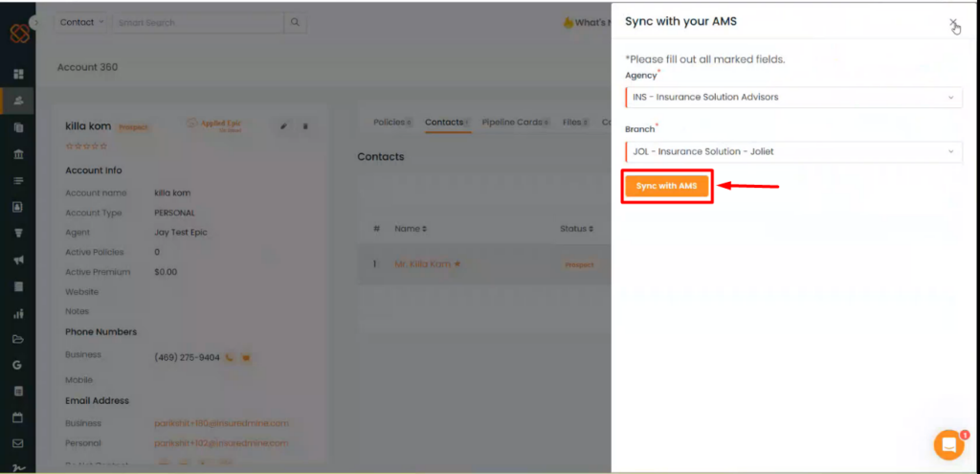Call business number using phone icon
This screenshot has width=980, height=474.
click(x=230, y=358)
